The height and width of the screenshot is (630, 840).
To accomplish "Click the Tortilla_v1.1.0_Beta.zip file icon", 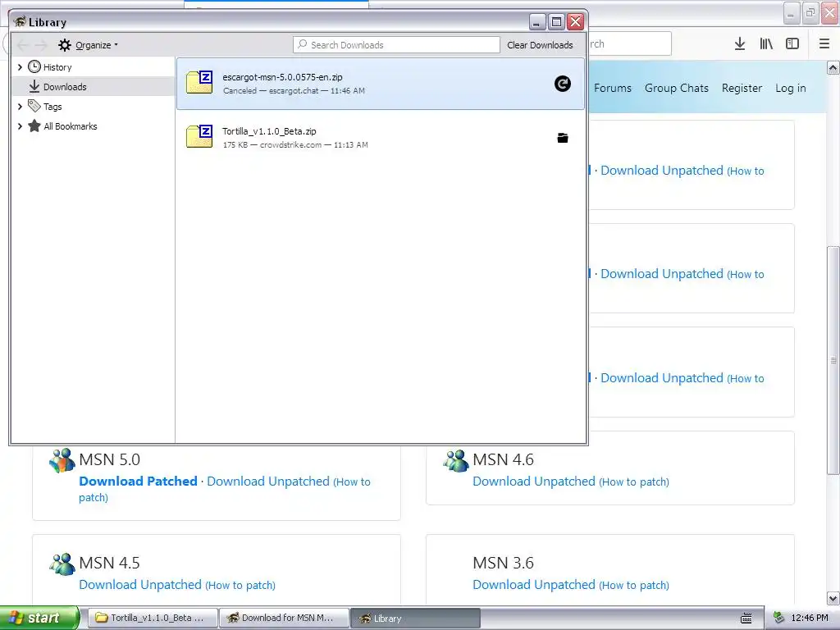I will tap(199, 136).
